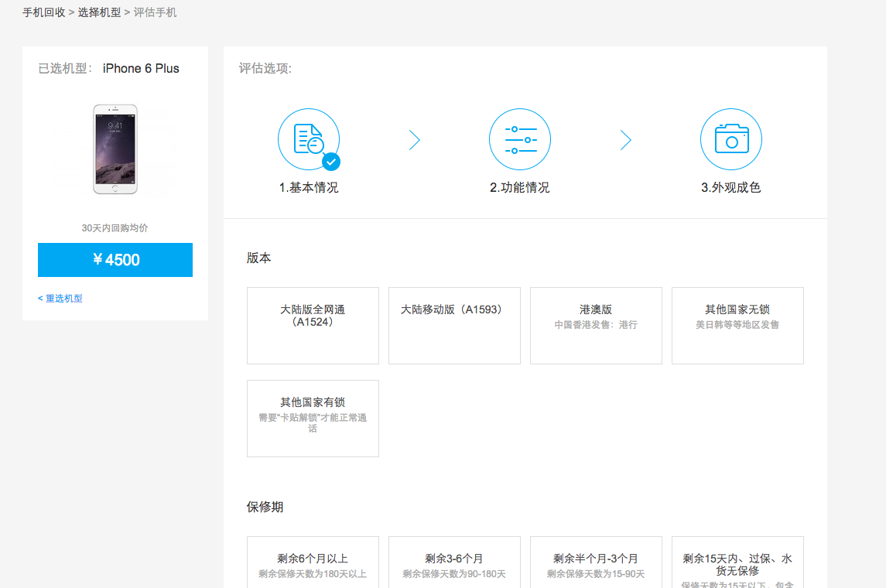Click the iPhone 6 Plus model name
The width and height of the screenshot is (886, 588).
tap(141, 68)
